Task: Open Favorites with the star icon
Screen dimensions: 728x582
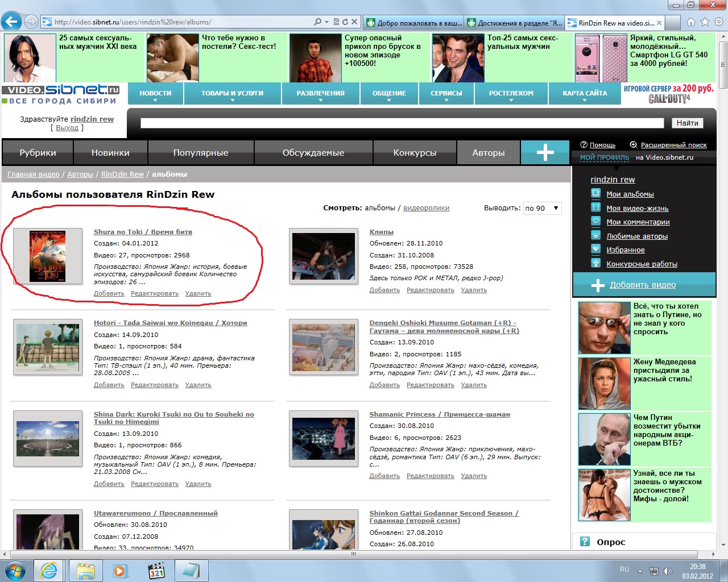Action: [705, 22]
